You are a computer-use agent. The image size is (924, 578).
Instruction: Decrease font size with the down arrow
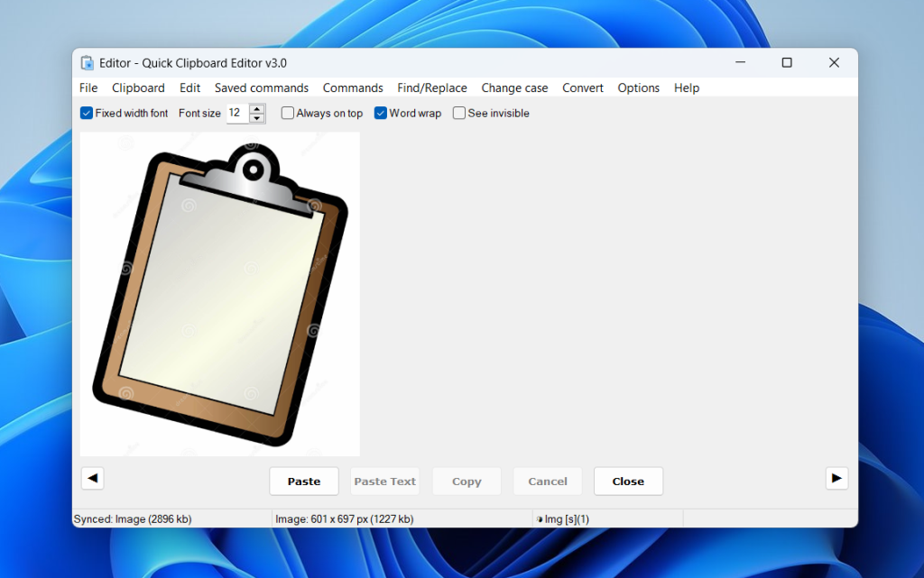260,117
